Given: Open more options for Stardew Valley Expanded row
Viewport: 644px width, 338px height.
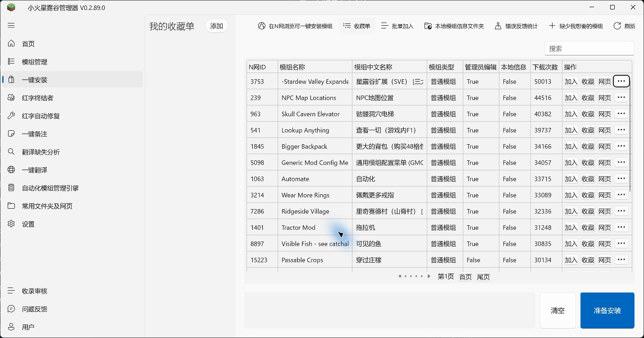Looking at the screenshot, I should (x=621, y=81).
